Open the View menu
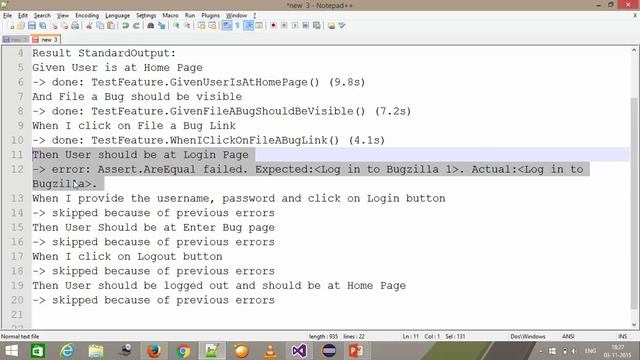The width and height of the screenshot is (640, 360). click(x=62, y=16)
